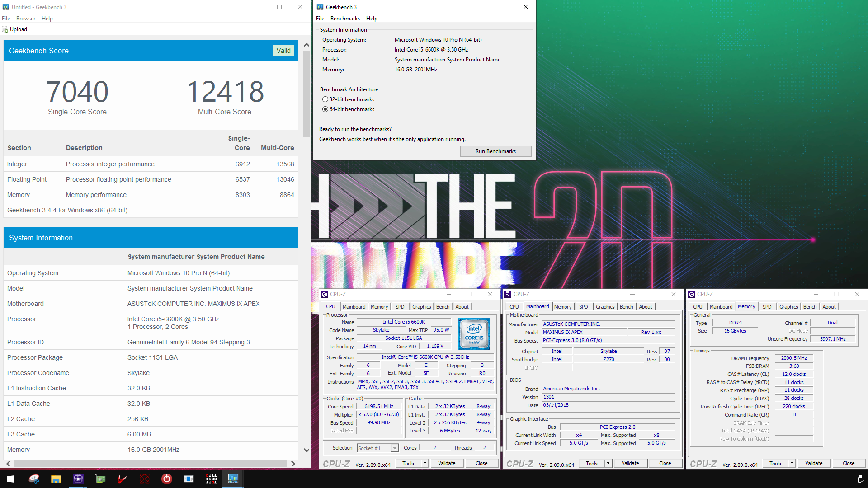Switch to Graphics tab in Memory window
This screenshot has width=868, height=488.
click(788, 307)
